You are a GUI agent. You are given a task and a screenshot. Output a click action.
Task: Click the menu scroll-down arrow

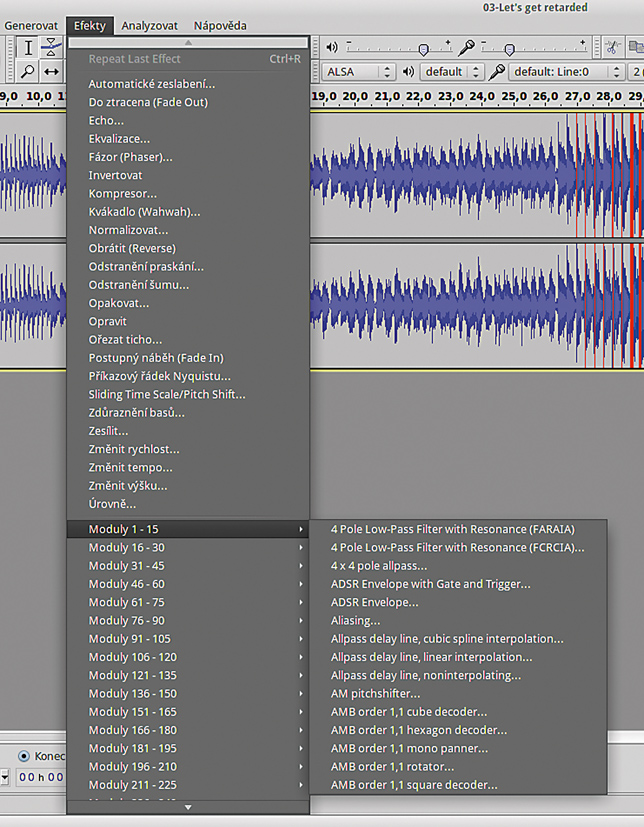pos(188,807)
